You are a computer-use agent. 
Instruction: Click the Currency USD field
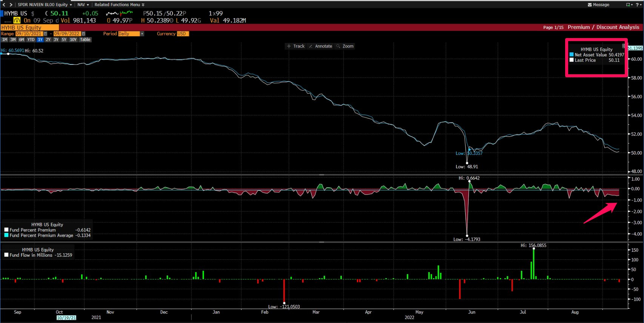click(183, 34)
